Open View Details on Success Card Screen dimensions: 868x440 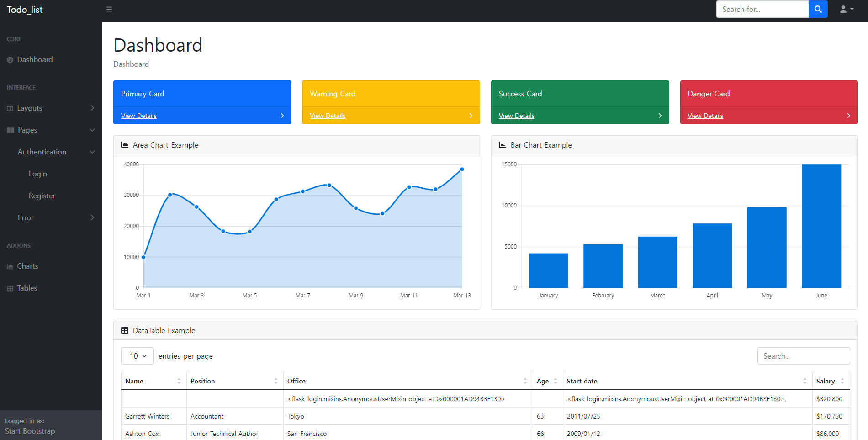coord(517,116)
